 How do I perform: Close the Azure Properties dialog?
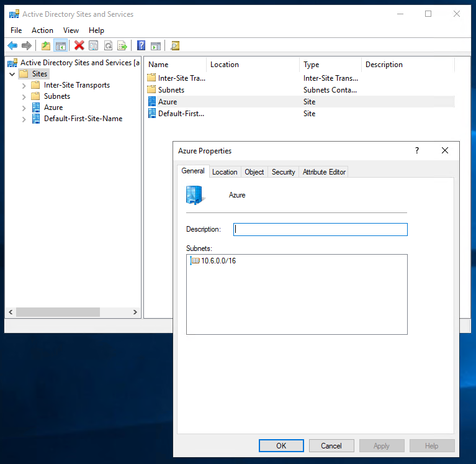pos(445,150)
